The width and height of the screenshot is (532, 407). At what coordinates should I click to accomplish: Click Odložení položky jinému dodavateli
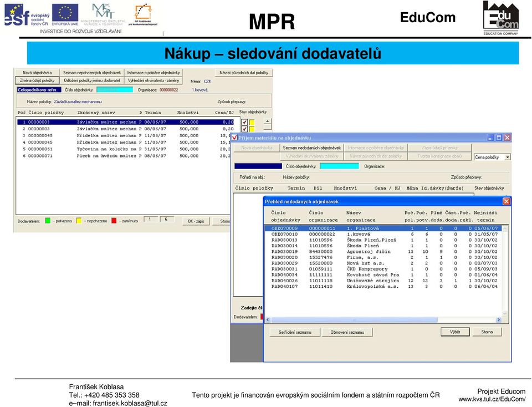pos(91,80)
